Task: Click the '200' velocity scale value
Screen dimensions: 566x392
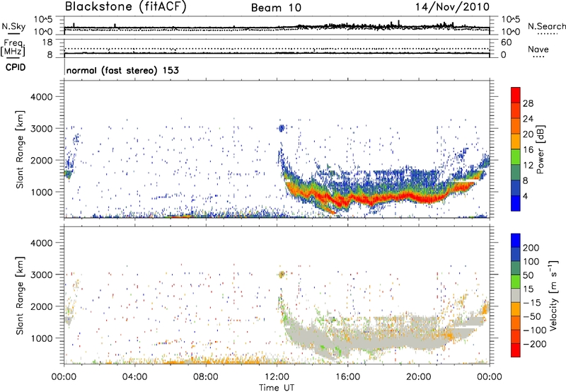Action: [x=531, y=248]
